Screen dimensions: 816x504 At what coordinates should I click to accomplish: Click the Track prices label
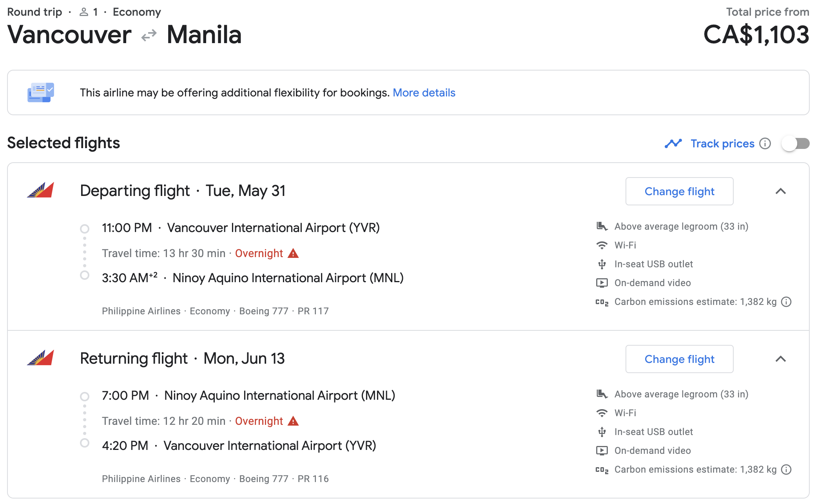pos(722,144)
